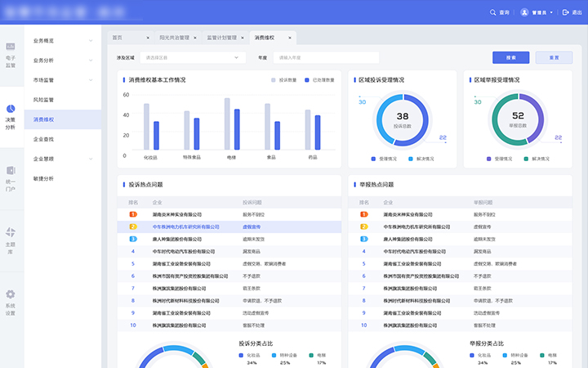This screenshot has width=588, height=368.
Task: Open the 统一门户 sidebar icon
Action: 11,171
